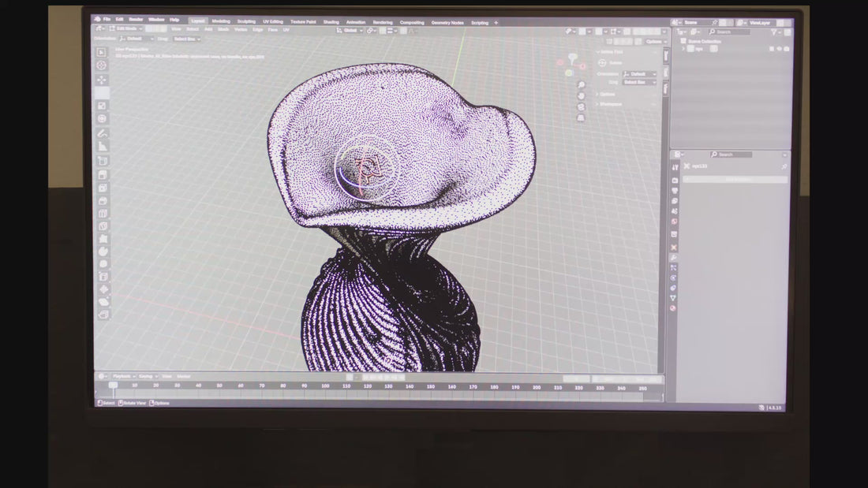
Task: Open the Sculpting workspace tab
Action: pos(246,22)
